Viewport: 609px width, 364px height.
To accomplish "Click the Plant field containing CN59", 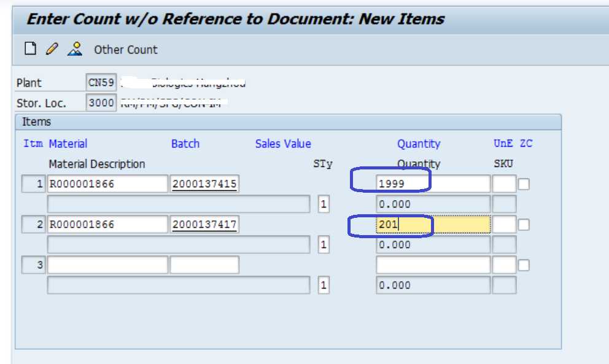I will [x=101, y=82].
